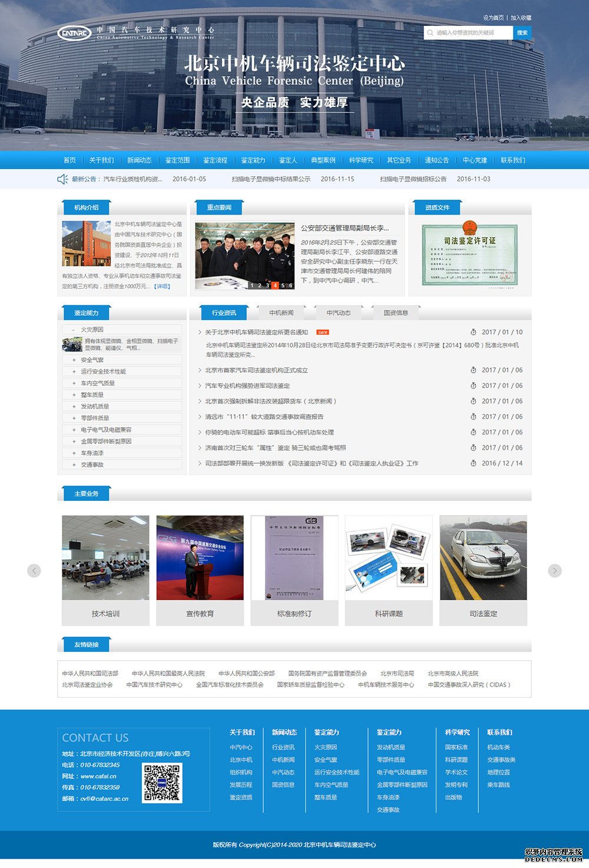Expand 电子电气及电磁兼容 in the 鉴定能力 panel

click(x=122, y=430)
